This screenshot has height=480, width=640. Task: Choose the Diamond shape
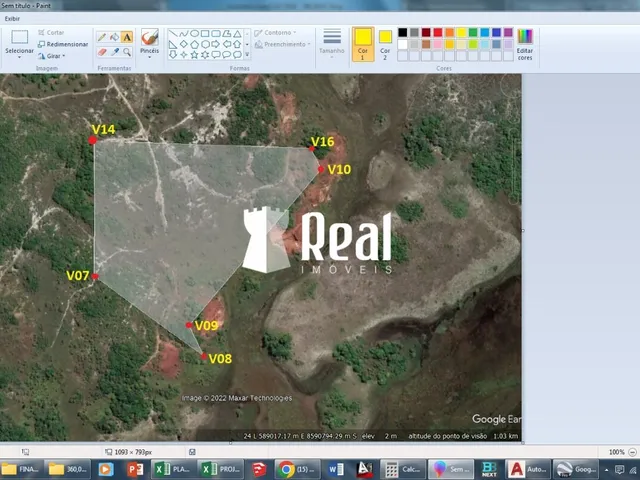pos(184,44)
